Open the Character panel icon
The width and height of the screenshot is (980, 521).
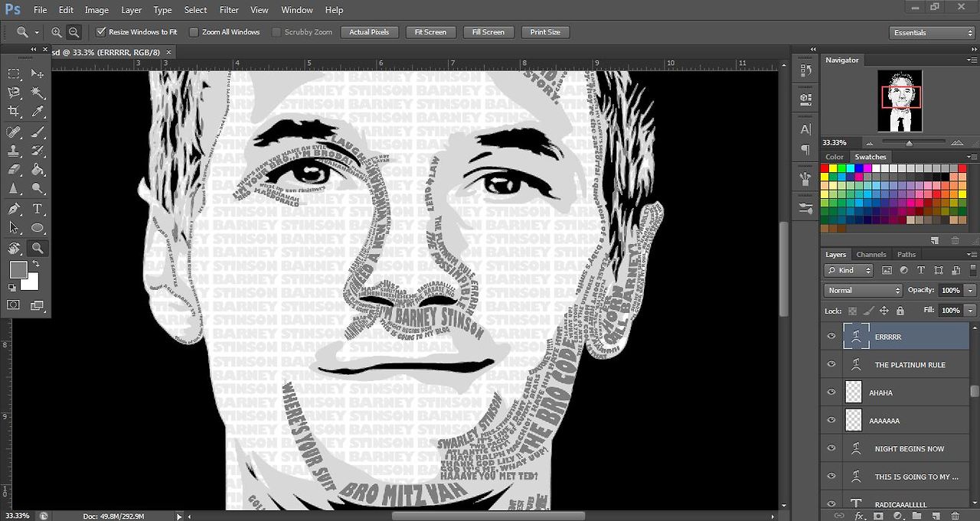(x=805, y=129)
